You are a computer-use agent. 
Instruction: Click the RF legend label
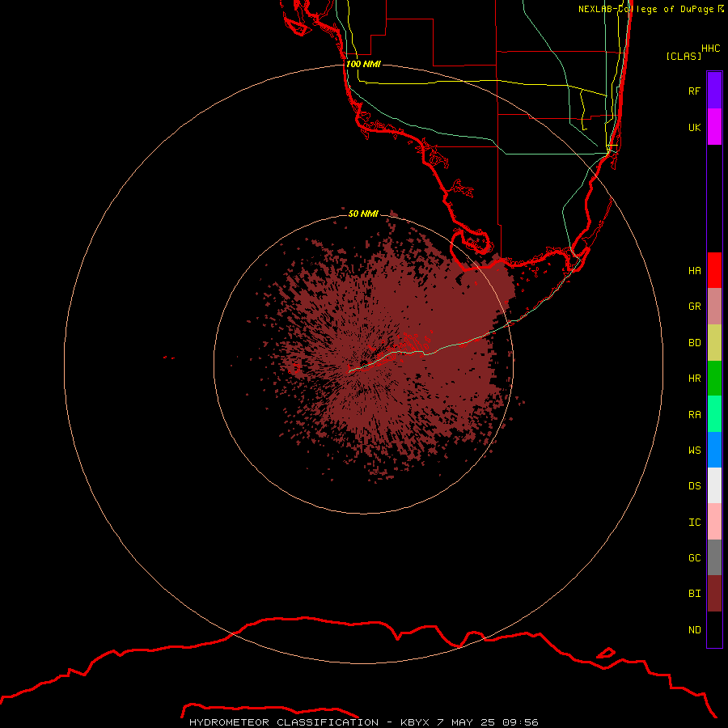click(694, 91)
